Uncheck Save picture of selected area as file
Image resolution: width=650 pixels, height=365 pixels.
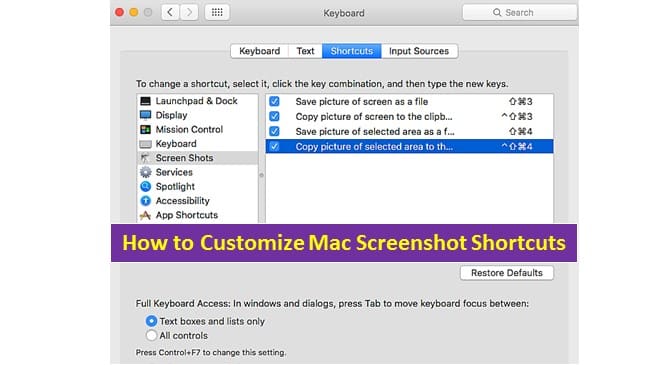(x=274, y=131)
